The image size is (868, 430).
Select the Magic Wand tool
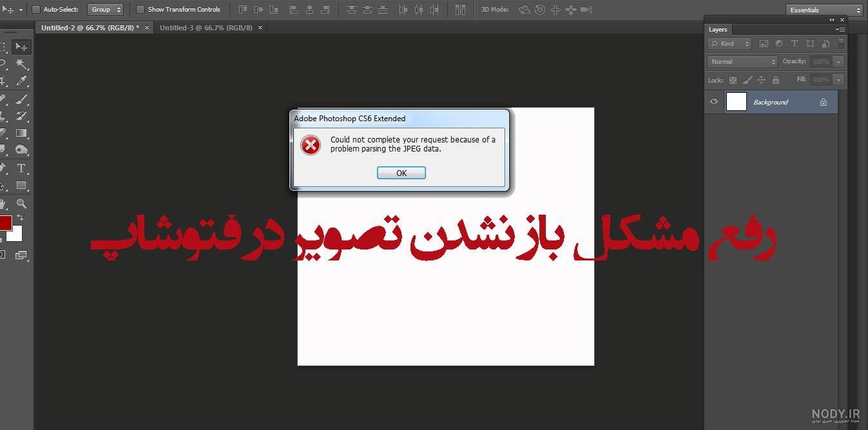pyautogui.click(x=21, y=64)
